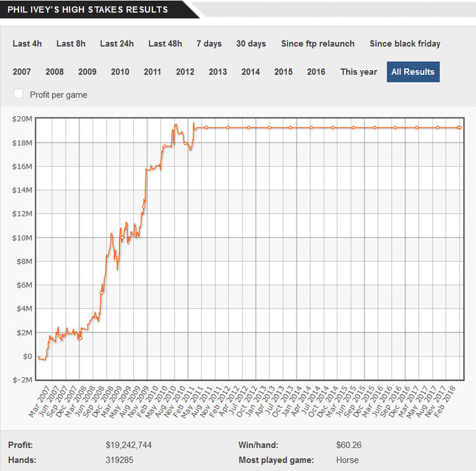Click the hands count 319285
Viewport: 476px width, 471px height.
(x=120, y=460)
